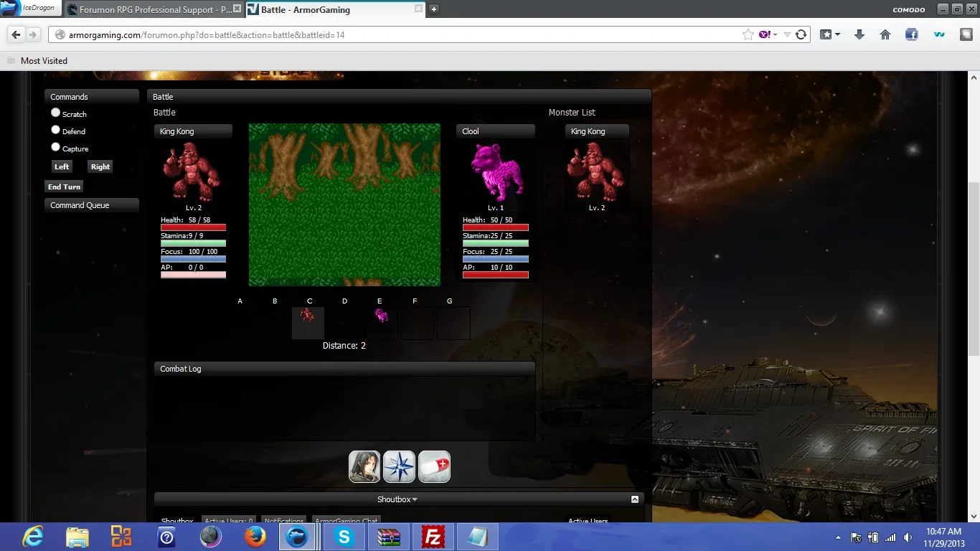Open a new browser tab
Screen dimensions: 980x551
pos(434,9)
